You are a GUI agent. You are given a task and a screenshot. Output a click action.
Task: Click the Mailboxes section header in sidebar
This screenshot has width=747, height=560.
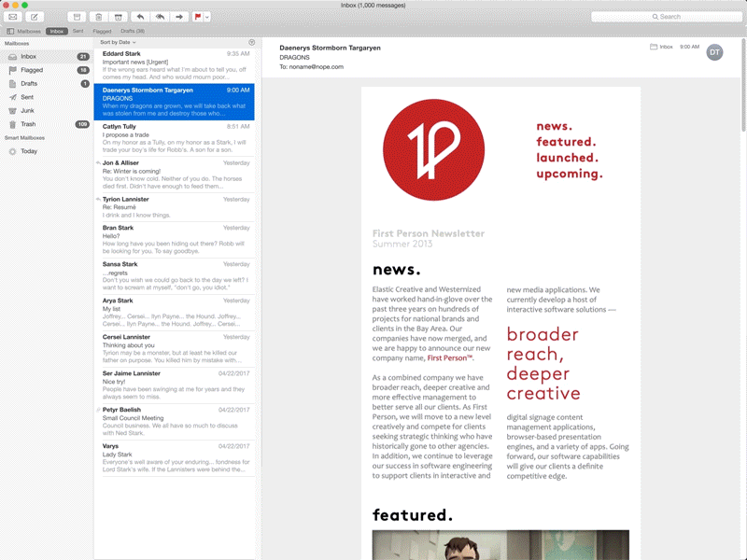coord(17,43)
